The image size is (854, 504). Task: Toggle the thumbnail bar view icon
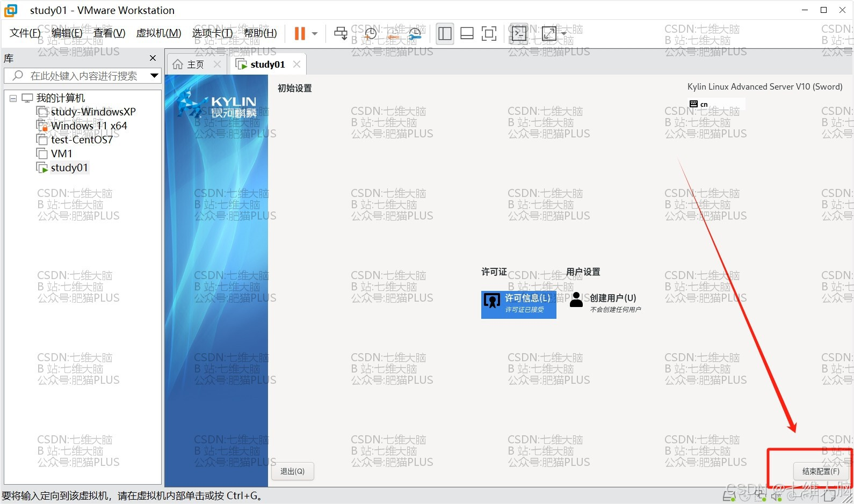click(x=467, y=33)
